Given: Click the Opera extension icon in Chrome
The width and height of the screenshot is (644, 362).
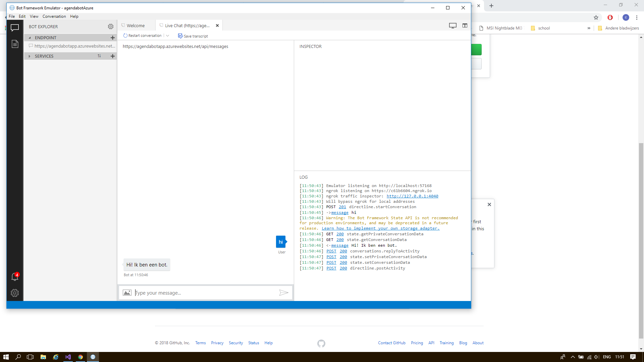Looking at the screenshot, I should (610, 17).
